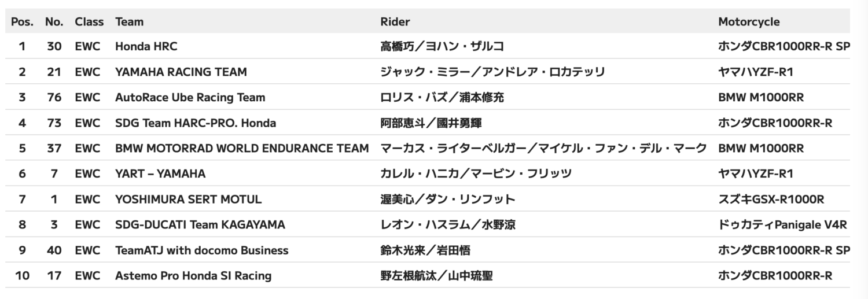The height and width of the screenshot is (299, 868).
Task: Select the YAMAHA RACING TEAM cell
Action: [181, 72]
